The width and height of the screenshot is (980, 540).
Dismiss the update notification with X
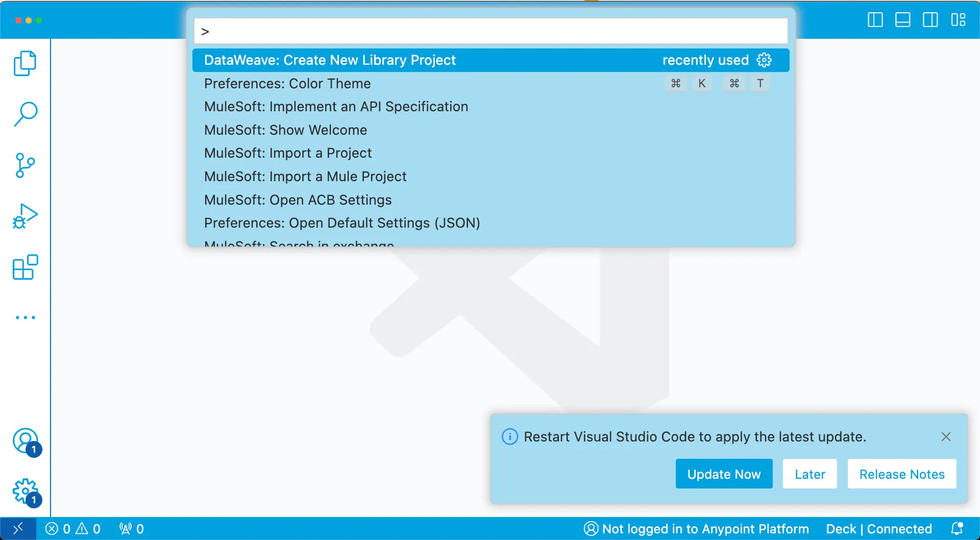tap(946, 436)
